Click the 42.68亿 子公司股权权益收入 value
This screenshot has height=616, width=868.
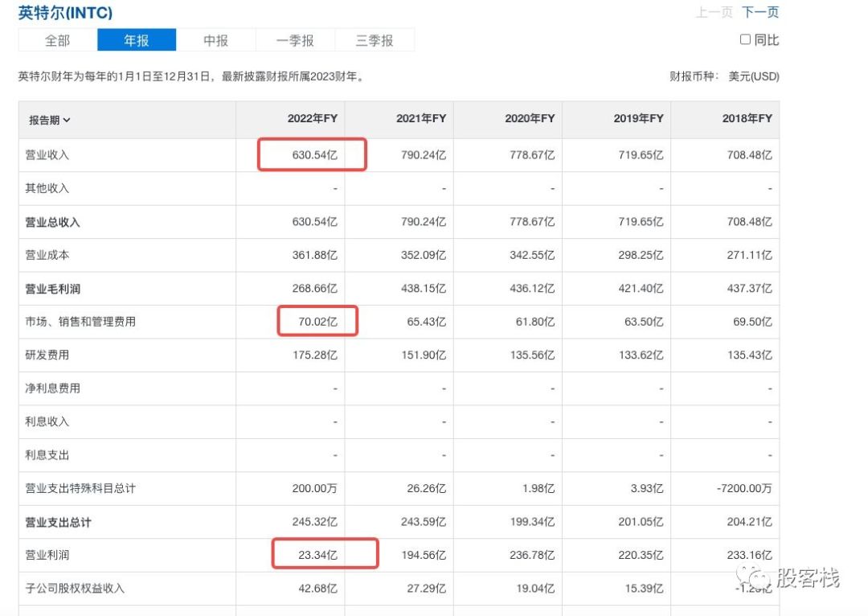[x=317, y=588]
